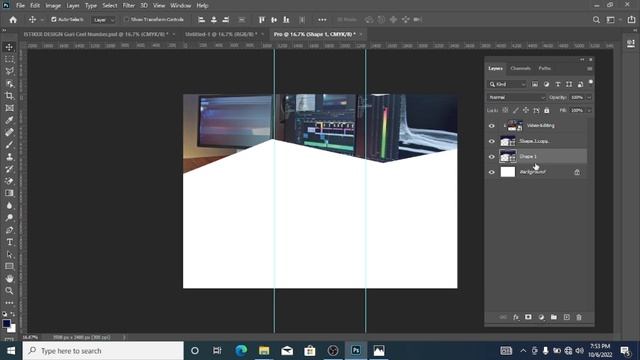
Task: Select the Path Selection tool
Action: pos(9,254)
